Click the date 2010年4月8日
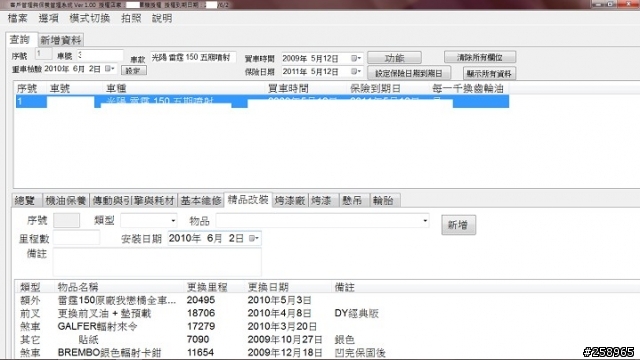 point(279,313)
